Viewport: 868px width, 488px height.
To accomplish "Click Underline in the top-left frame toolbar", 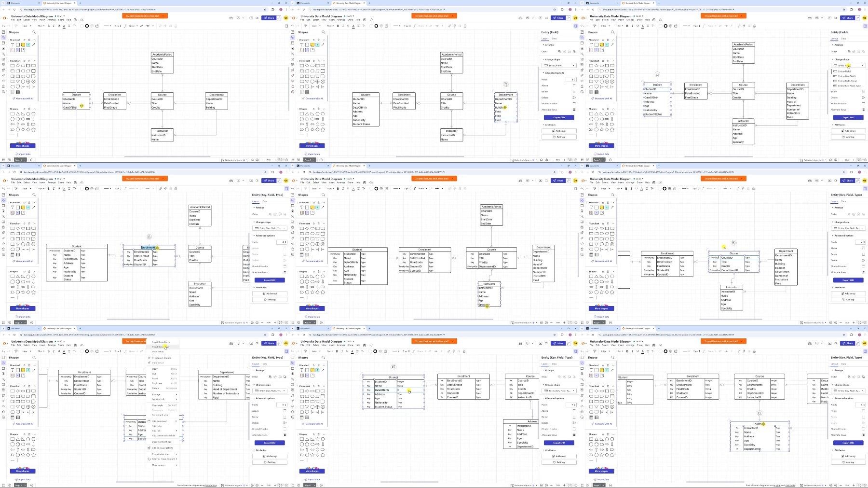I will click(x=59, y=26).
